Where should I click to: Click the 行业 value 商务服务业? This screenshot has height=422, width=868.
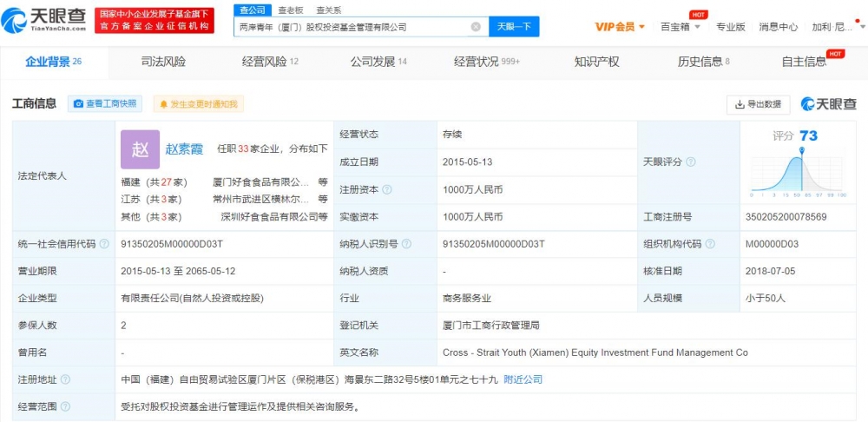coord(467,298)
